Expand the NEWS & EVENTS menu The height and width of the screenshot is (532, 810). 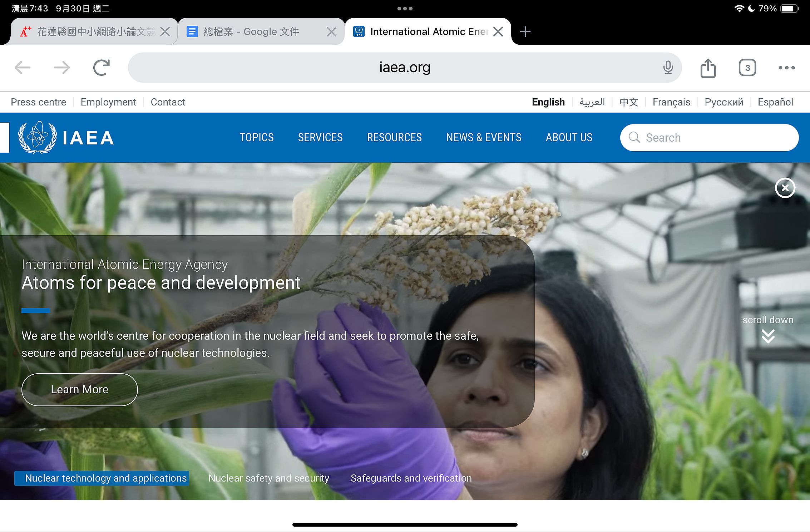pos(484,138)
